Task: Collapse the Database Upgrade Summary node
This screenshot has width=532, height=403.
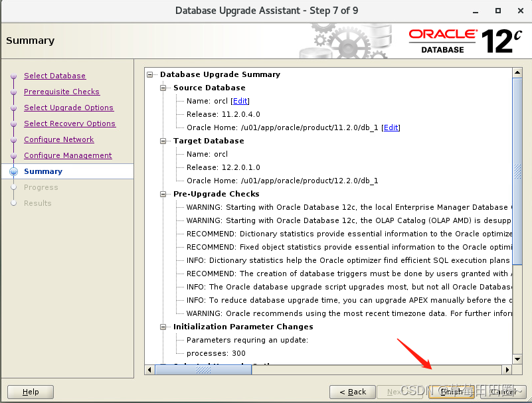Action: (150, 74)
